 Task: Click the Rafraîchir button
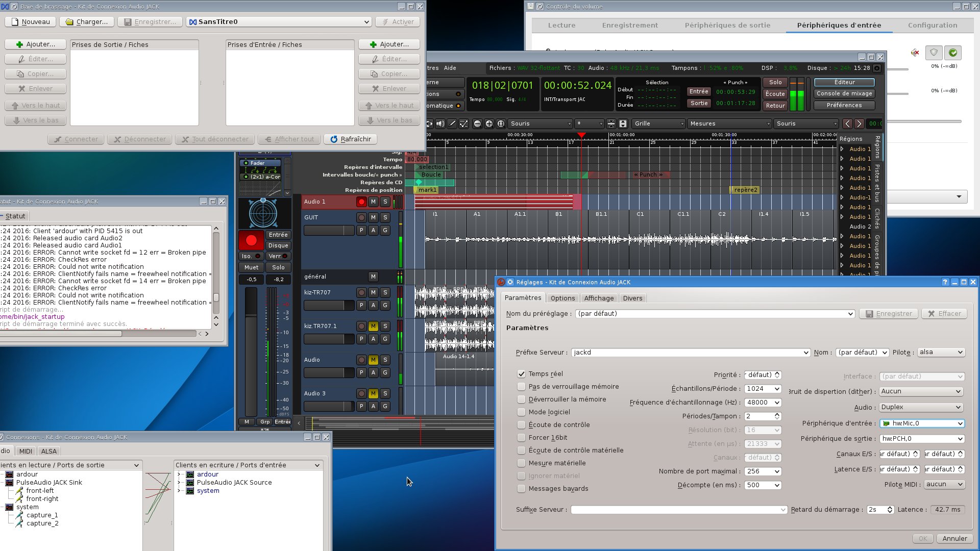coord(350,139)
